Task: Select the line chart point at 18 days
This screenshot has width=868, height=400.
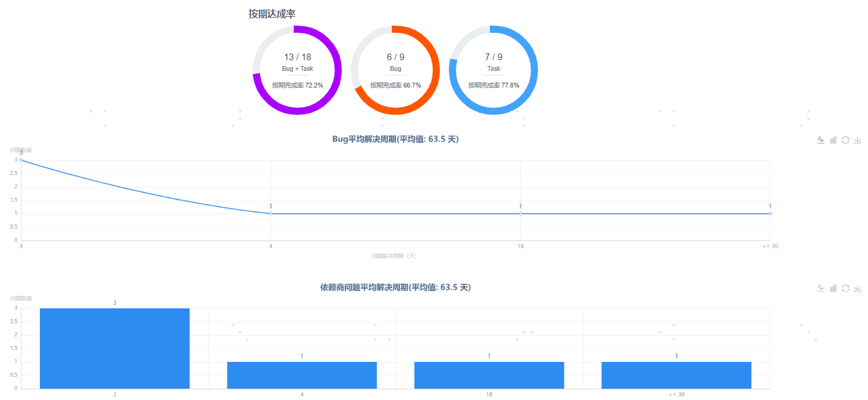Action: pos(520,214)
